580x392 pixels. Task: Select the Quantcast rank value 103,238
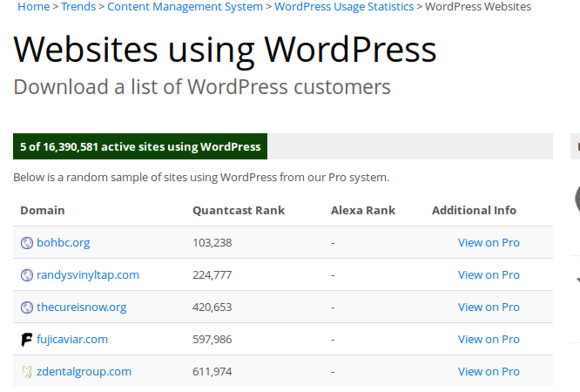pos(212,243)
